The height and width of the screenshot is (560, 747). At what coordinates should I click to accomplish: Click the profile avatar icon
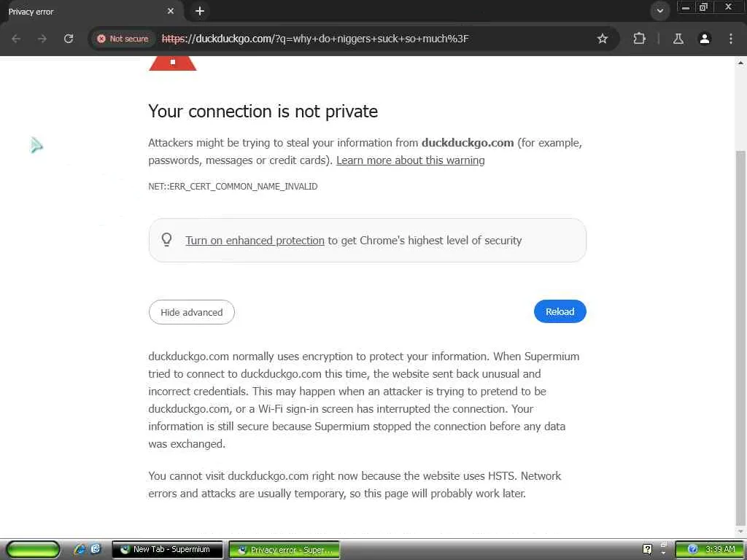tap(705, 39)
